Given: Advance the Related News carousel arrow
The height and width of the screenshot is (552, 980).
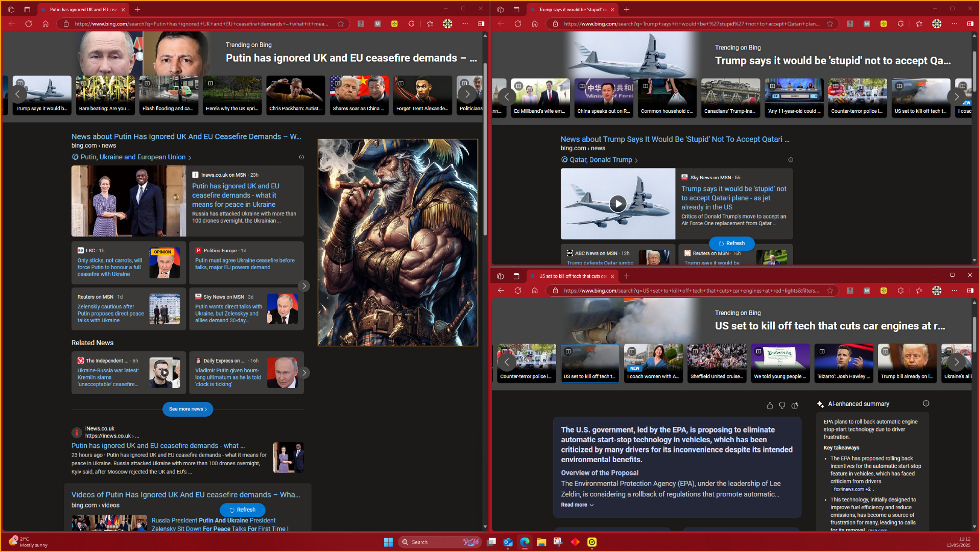Looking at the screenshot, I should click(304, 373).
